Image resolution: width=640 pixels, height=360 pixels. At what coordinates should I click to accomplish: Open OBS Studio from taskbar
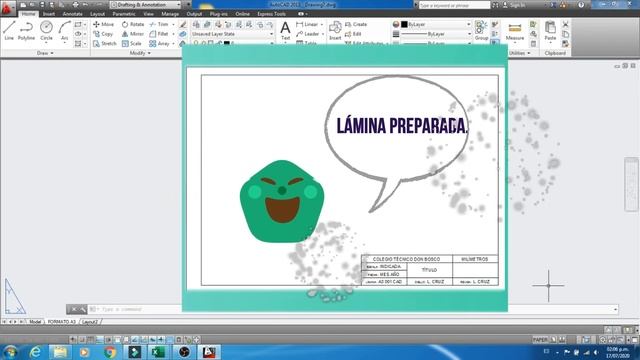pos(184,352)
